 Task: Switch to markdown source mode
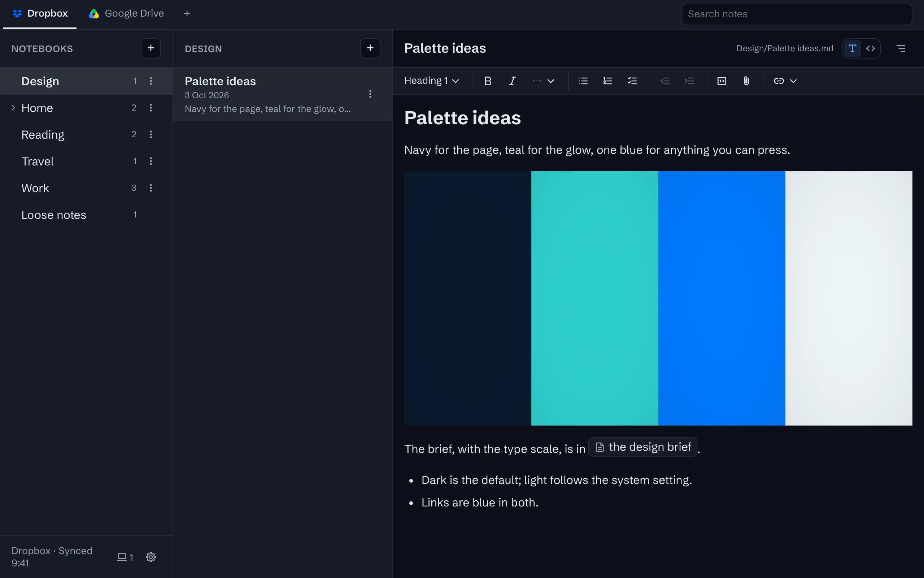[x=870, y=48]
